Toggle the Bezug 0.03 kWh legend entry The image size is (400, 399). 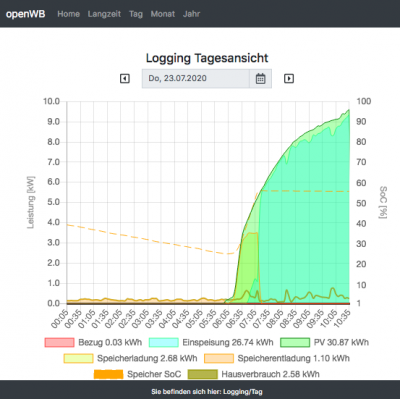pos(93,342)
